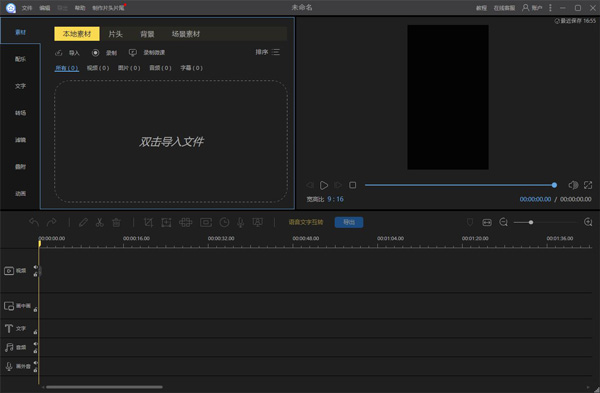Screen dimensions: 600x393
Task: Filter materials by 图片 (0)
Action: pos(129,68)
